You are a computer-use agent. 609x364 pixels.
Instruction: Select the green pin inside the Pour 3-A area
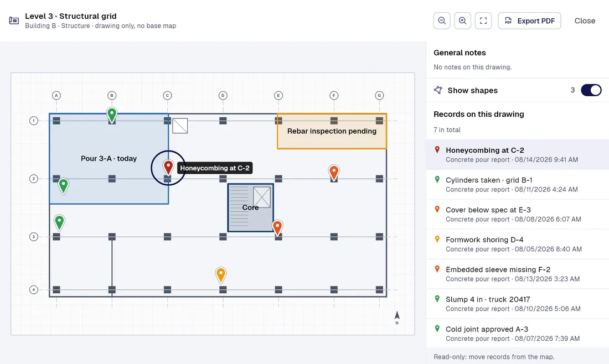63,186
